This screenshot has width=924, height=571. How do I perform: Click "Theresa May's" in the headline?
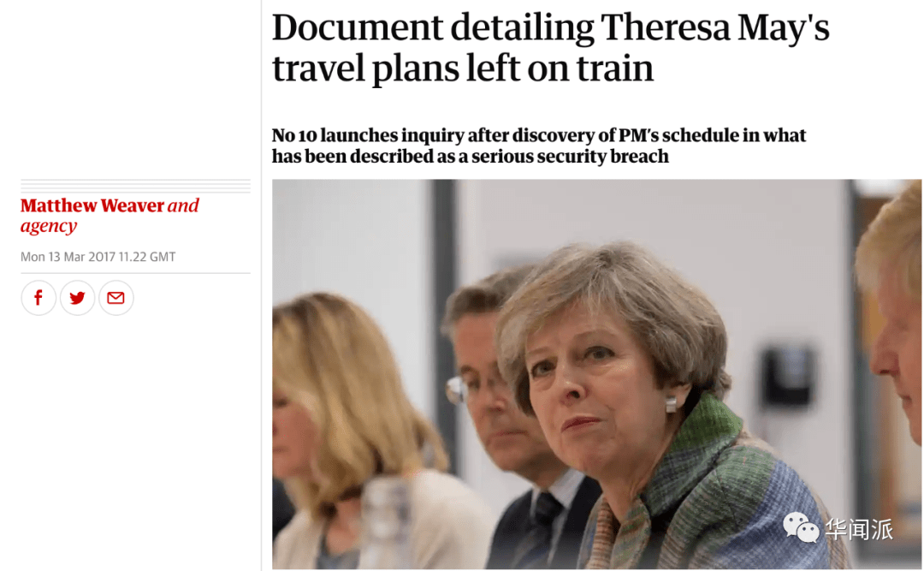tap(714, 27)
